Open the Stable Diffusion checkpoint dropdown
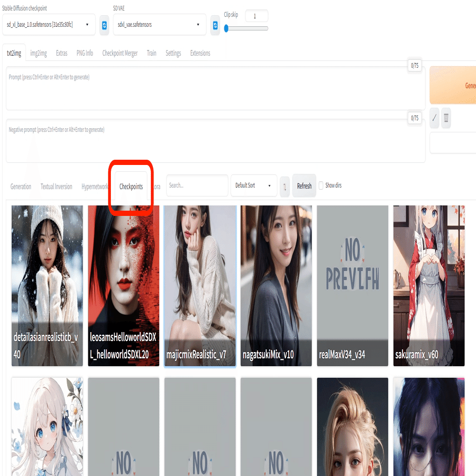 click(x=48, y=25)
